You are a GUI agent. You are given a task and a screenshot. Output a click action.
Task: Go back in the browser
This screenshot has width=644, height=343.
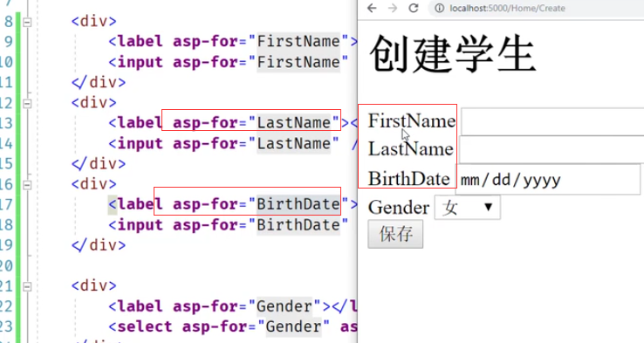pos(372,8)
